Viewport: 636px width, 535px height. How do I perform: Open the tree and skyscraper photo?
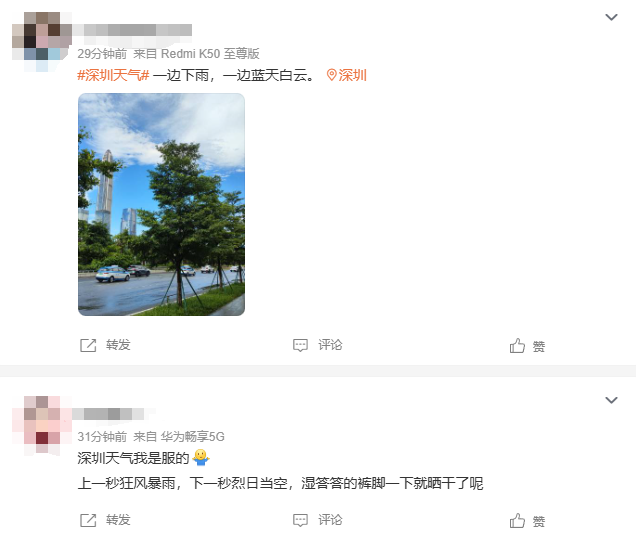[161, 204]
